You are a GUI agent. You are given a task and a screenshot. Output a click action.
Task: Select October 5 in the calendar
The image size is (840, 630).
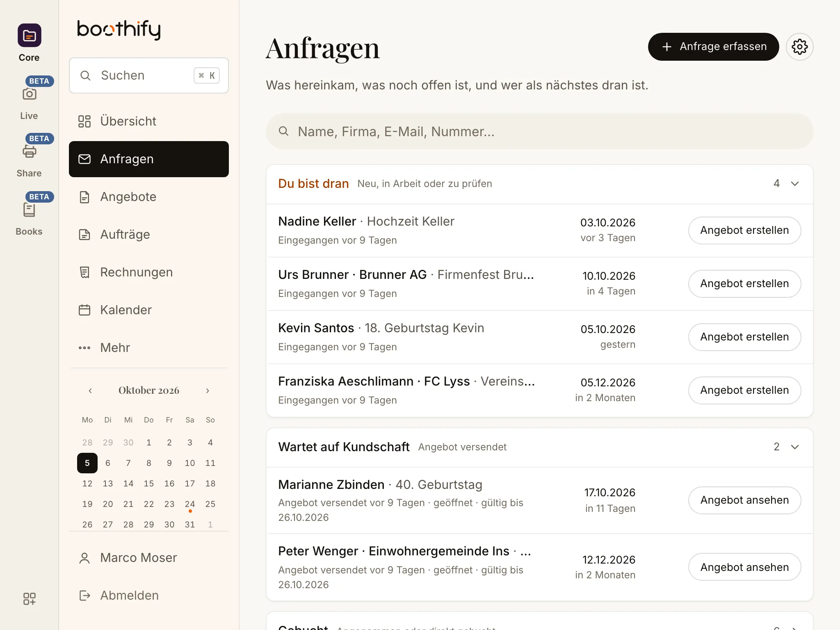(87, 463)
